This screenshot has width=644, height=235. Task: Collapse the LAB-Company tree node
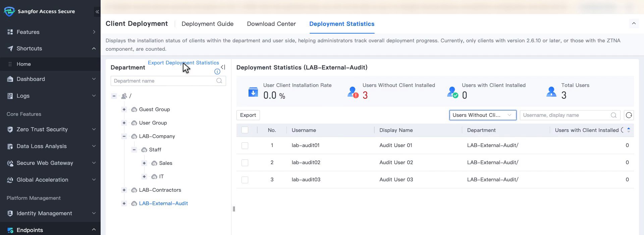(124, 136)
